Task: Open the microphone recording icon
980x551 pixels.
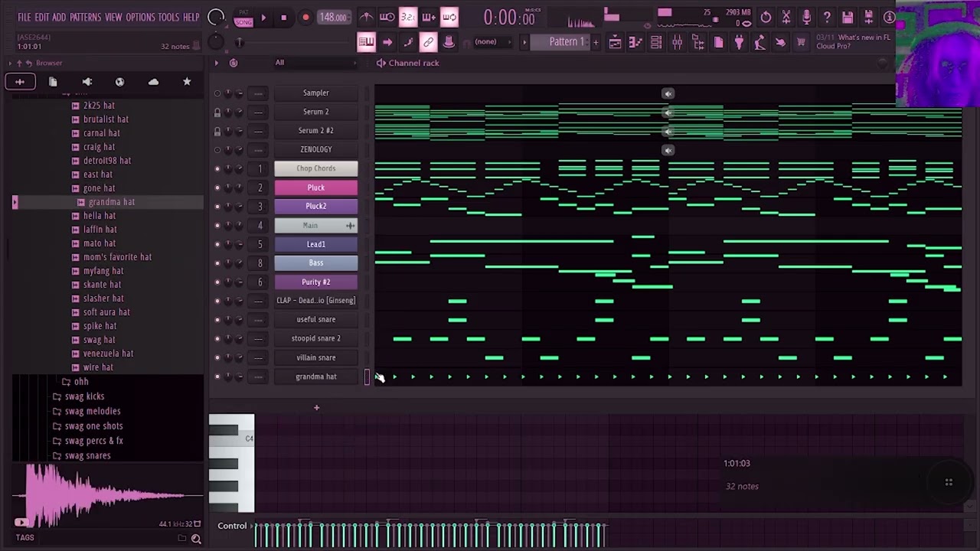Action: click(x=806, y=17)
